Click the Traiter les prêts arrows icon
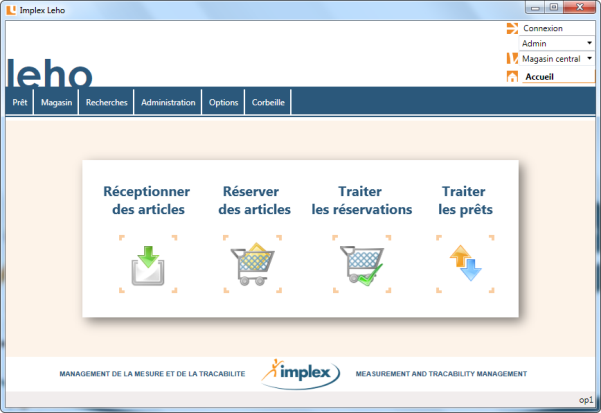Screen dimensions: 601x413 click(x=465, y=263)
